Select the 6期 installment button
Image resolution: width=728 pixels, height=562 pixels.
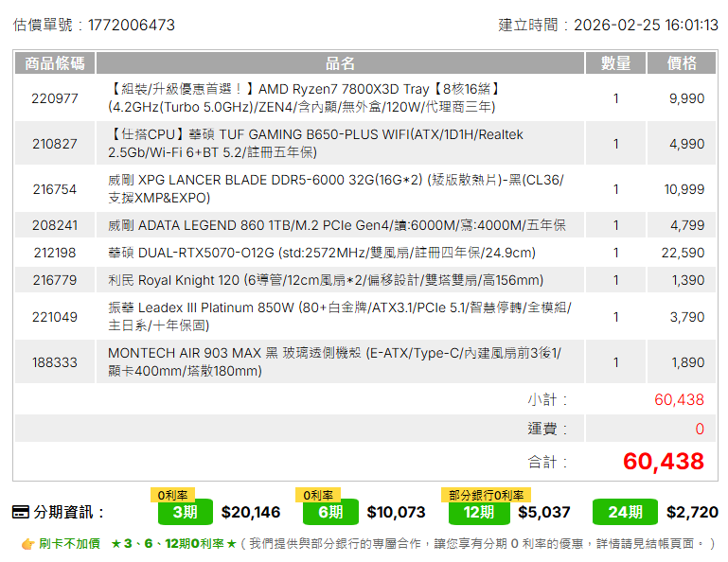click(x=330, y=512)
